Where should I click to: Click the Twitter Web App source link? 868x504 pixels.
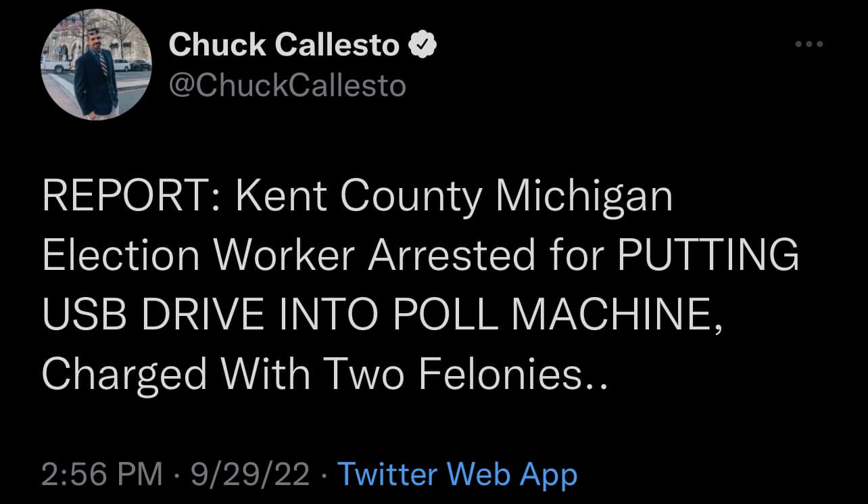[x=457, y=474]
